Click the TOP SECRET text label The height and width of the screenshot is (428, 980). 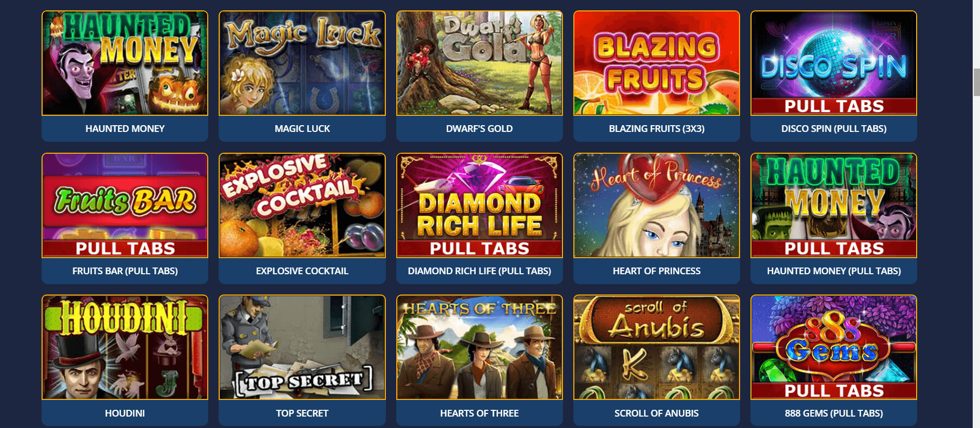click(x=302, y=413)
